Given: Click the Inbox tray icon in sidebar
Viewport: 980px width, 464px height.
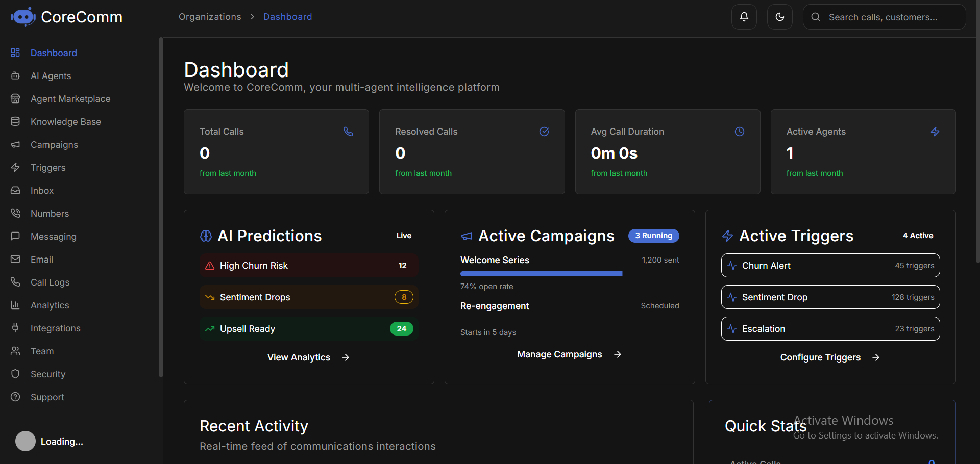Looking at the screenshot, I should (x=15, y=191).
